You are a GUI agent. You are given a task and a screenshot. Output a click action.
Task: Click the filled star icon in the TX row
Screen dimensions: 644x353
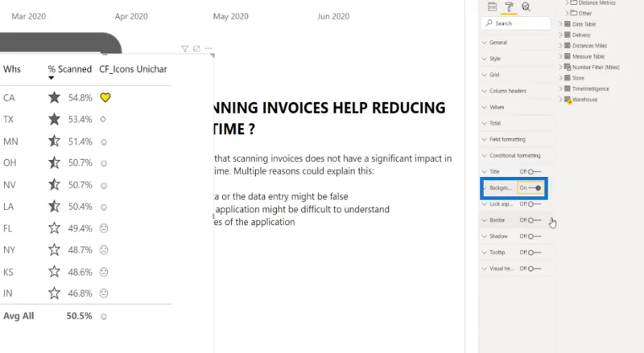[x=54, y=119]
